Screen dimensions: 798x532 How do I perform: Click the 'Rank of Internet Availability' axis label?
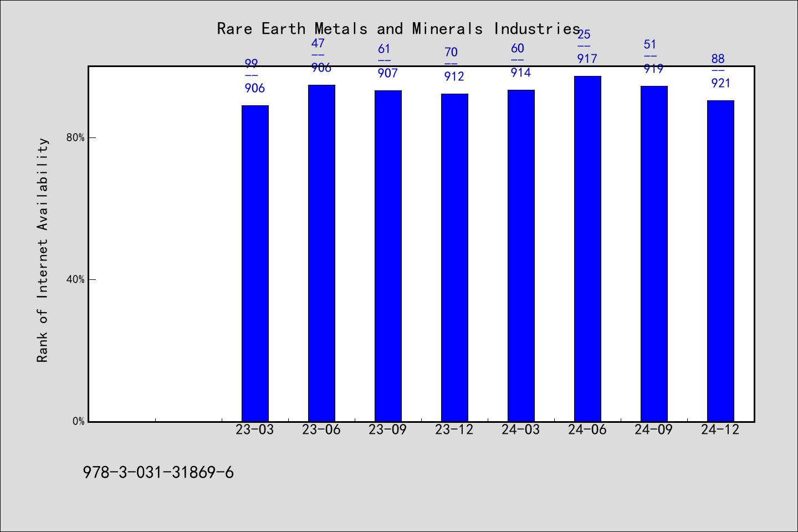[43, 250]
